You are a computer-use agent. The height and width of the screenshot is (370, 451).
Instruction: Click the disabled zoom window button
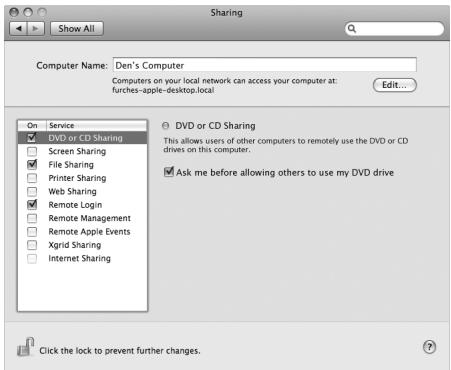point(42,12)
